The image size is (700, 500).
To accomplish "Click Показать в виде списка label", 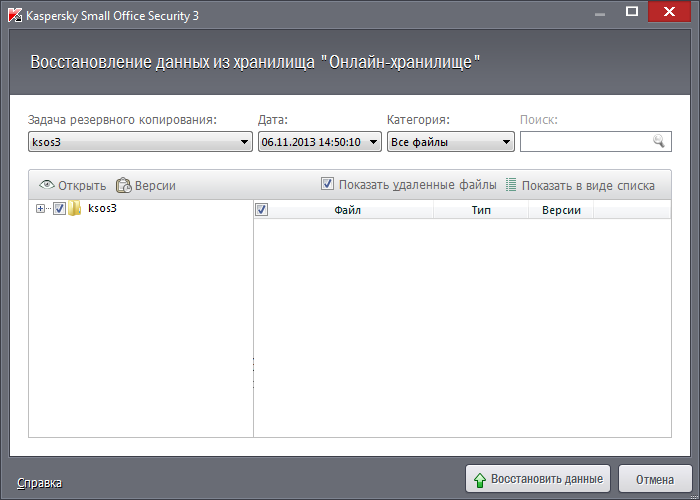I will [x=588, y=185].
